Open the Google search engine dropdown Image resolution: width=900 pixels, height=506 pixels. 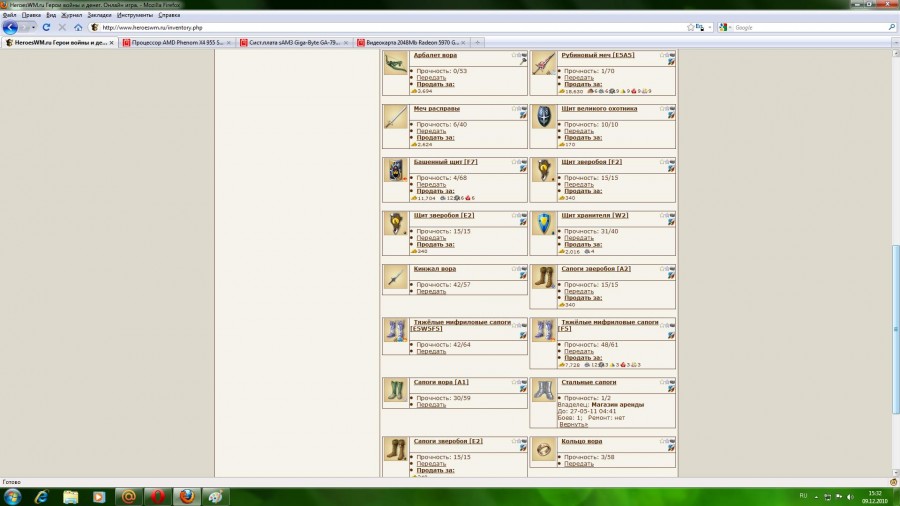tap(724, 27)
